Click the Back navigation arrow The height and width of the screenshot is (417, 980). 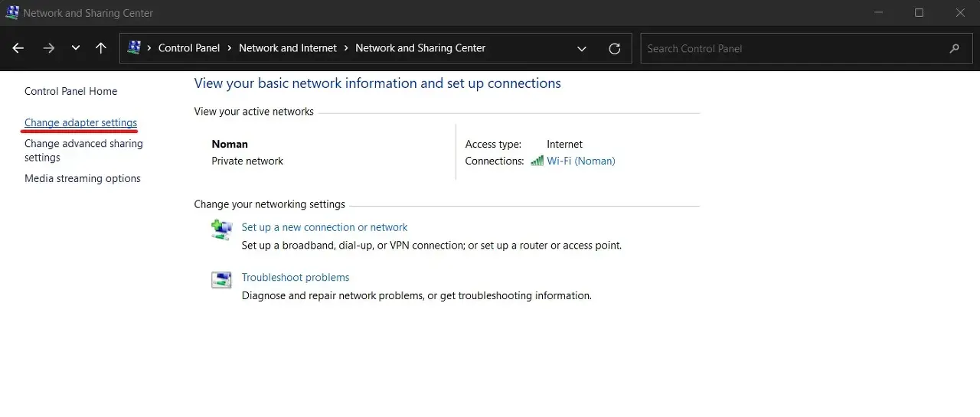[x=18, y=48]
